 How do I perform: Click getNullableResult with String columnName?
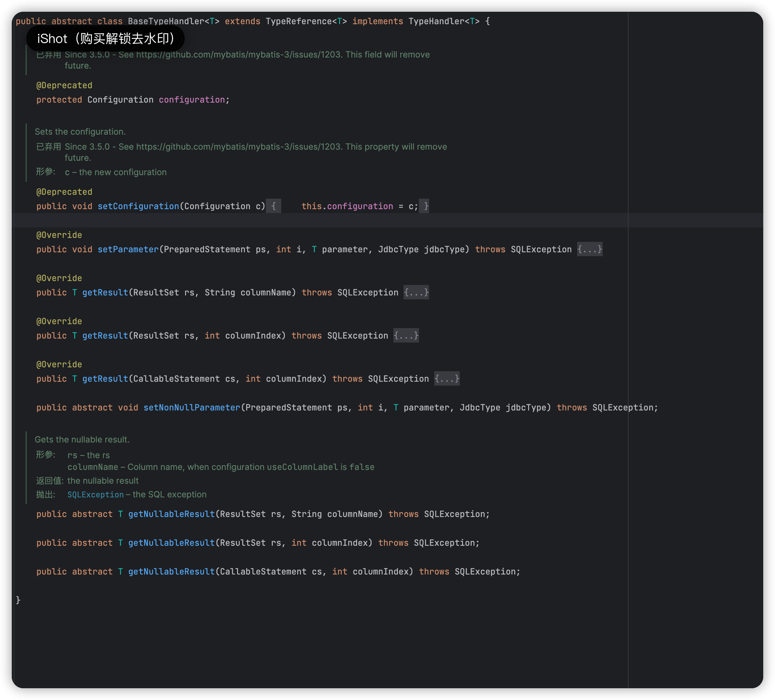[171, 514]
